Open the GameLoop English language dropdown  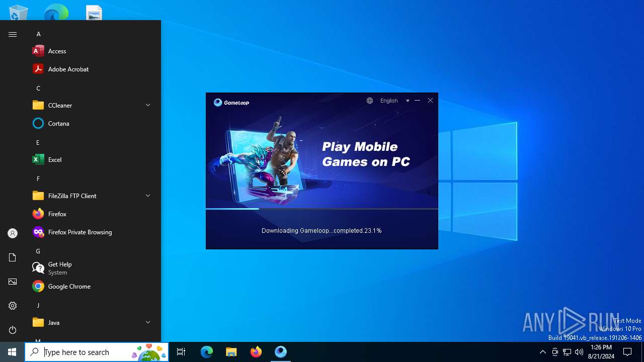(394, 101)
